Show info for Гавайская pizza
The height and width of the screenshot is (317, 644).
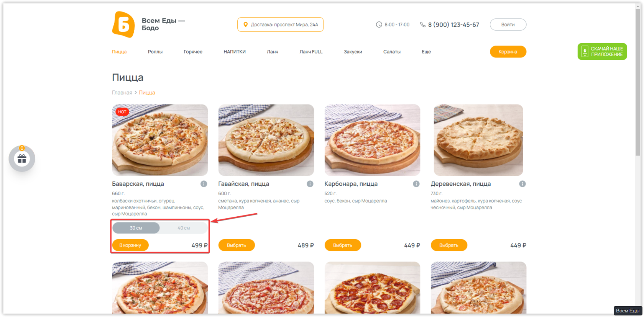310,184
